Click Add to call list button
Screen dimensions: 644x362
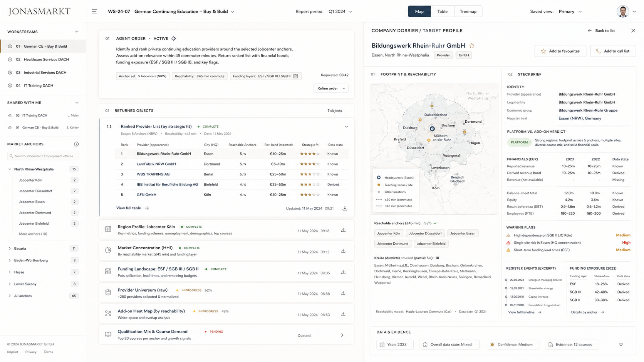coord(613,51)
